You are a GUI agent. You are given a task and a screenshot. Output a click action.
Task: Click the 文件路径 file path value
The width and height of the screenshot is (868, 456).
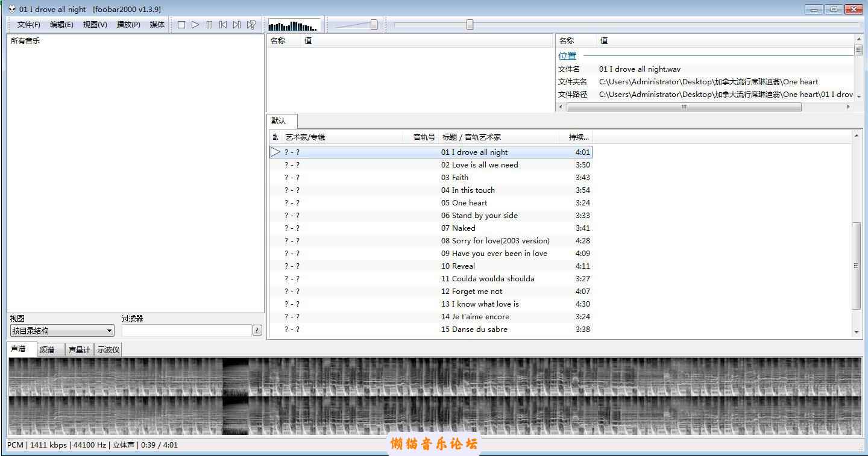tap(726, 95)
